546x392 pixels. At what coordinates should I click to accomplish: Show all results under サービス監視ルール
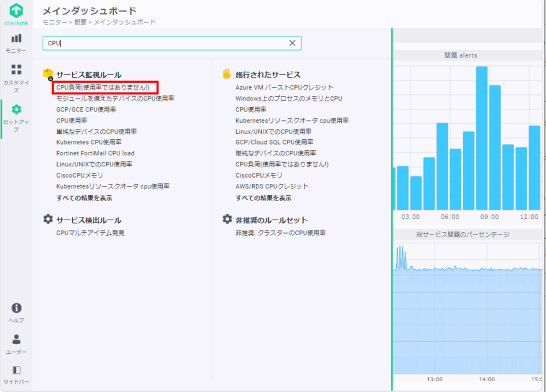point(84,198)
